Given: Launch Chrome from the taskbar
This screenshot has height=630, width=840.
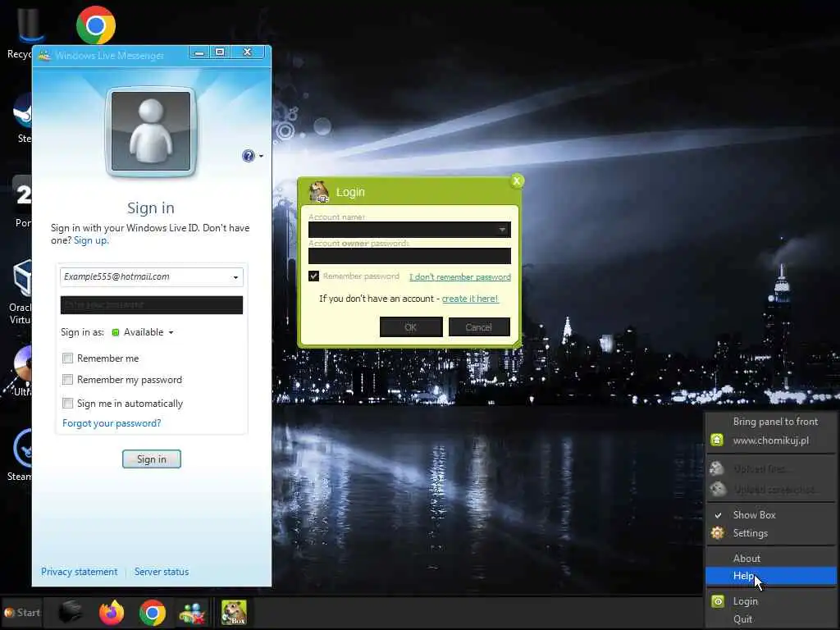Looking at the screenshot, I should click(x=152, y=612).
